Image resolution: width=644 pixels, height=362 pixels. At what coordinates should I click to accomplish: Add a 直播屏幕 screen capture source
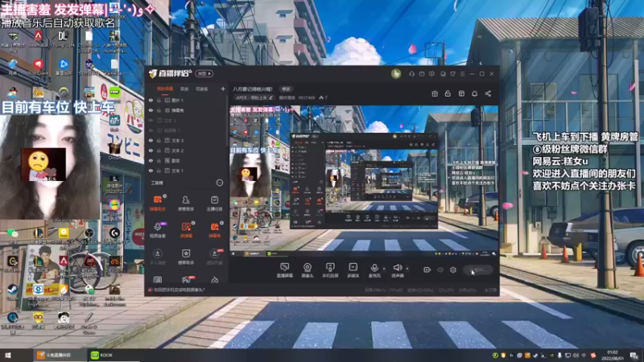[284, 270]
